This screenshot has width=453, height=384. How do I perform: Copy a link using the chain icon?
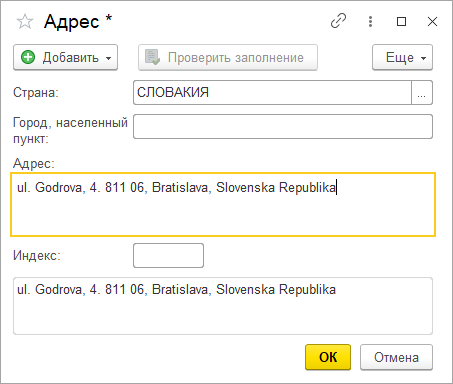pos(338,21)
